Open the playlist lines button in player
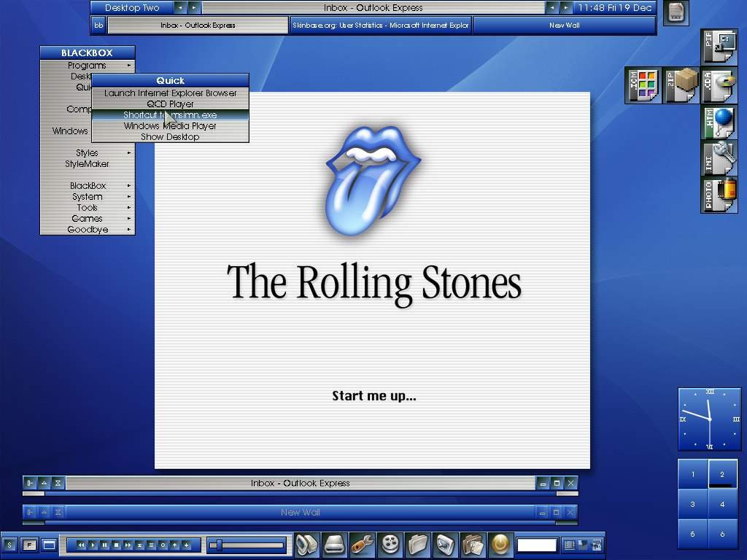This screenshot has width=747, height=560. (151, 545)
